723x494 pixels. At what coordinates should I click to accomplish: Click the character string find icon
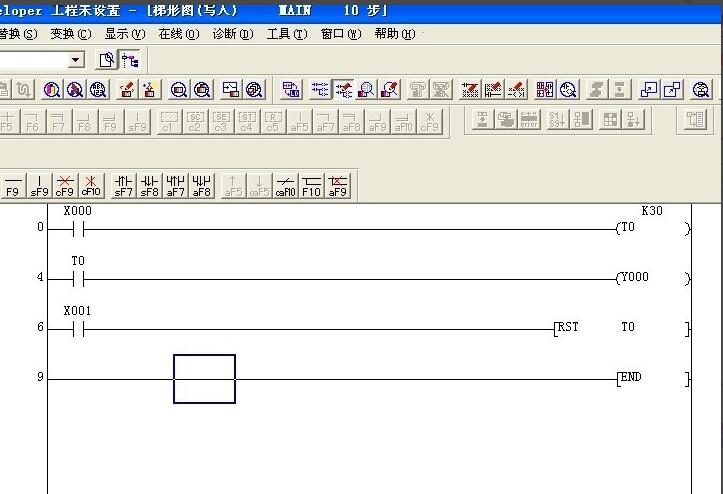tap(98, 89)
